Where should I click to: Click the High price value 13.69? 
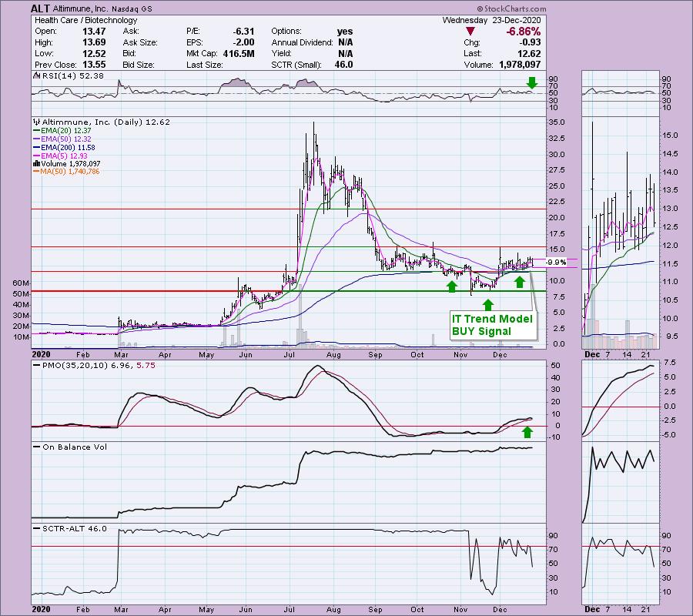94,42
